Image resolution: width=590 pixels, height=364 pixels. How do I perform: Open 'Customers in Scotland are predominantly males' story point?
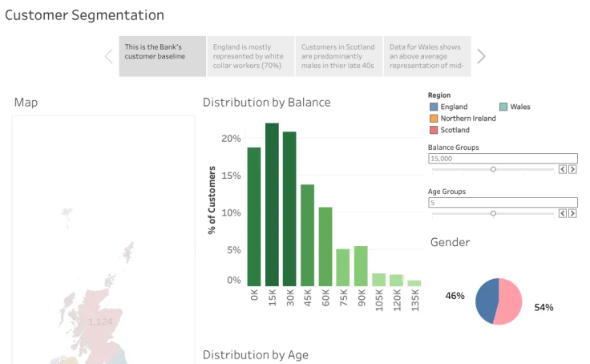pyautogui.click(x=339, y=56)
